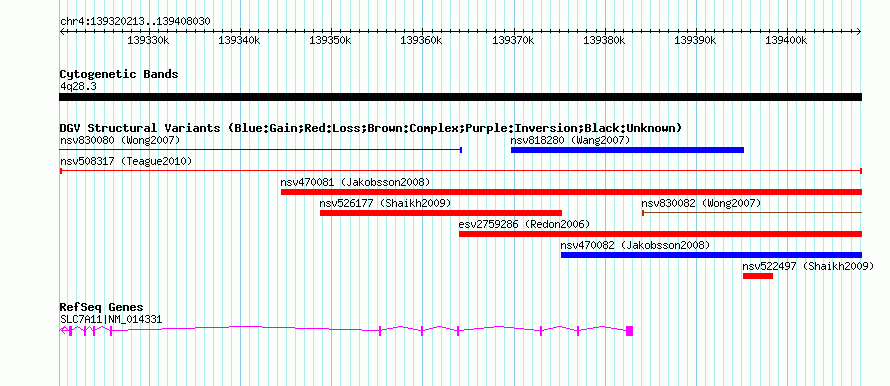Click the SLC7A11|NM_014331 gene label

pos(111,320)
